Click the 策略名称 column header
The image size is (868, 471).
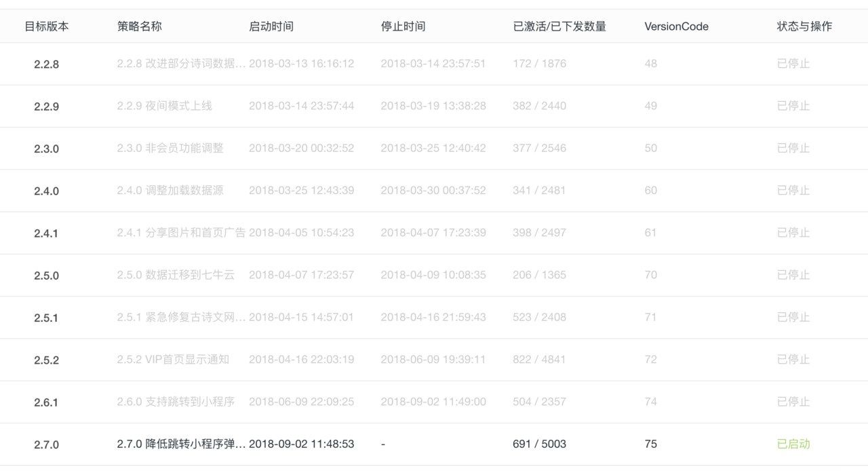coord(140,26)
